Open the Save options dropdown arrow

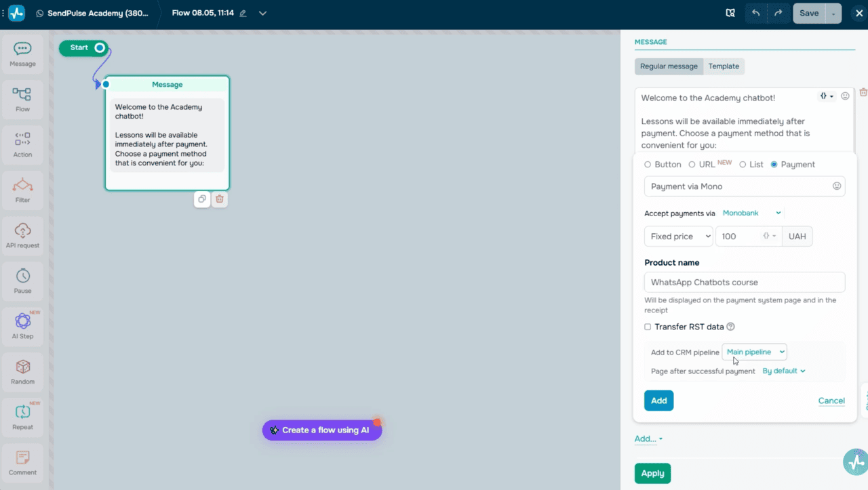pos(833,14)
